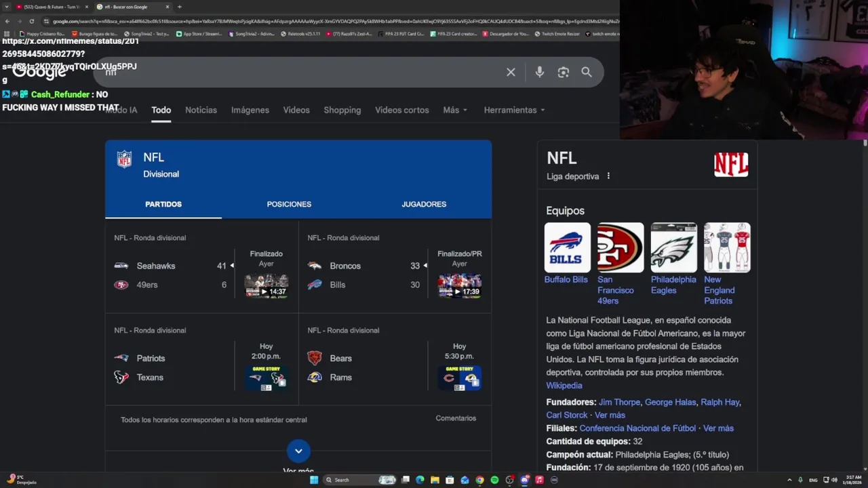This screenshot has width=868, height=488.
Task: Go back with the browser back arrow
Action: click(7, 21)
